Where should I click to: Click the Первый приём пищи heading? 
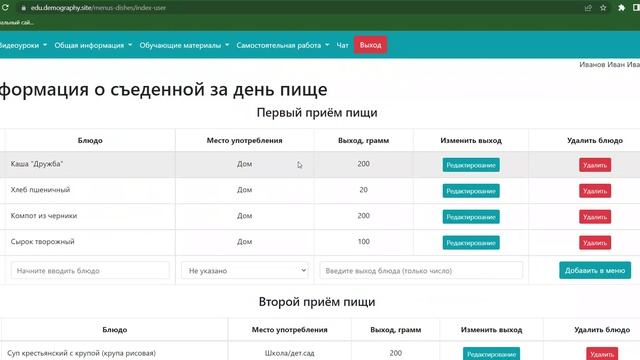pyautogui.click(x=317, y=113)
